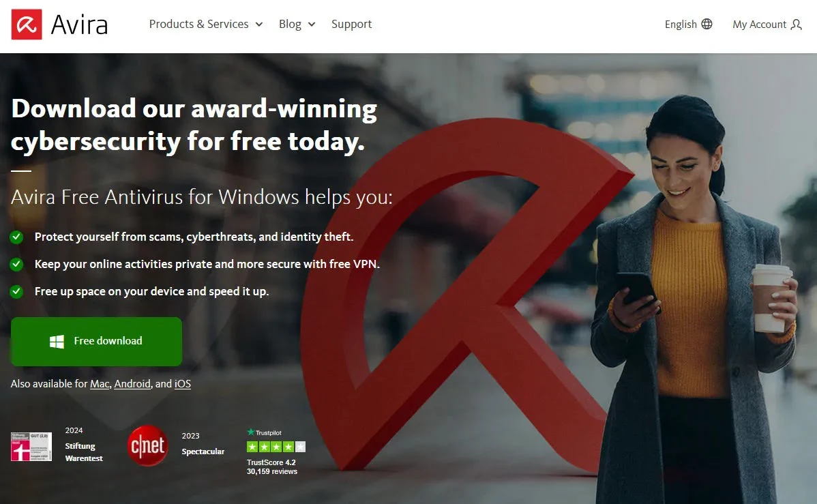This screenshot has width=817, height=504.
Task: Click the green Free download button
Action: click(96, 342)
